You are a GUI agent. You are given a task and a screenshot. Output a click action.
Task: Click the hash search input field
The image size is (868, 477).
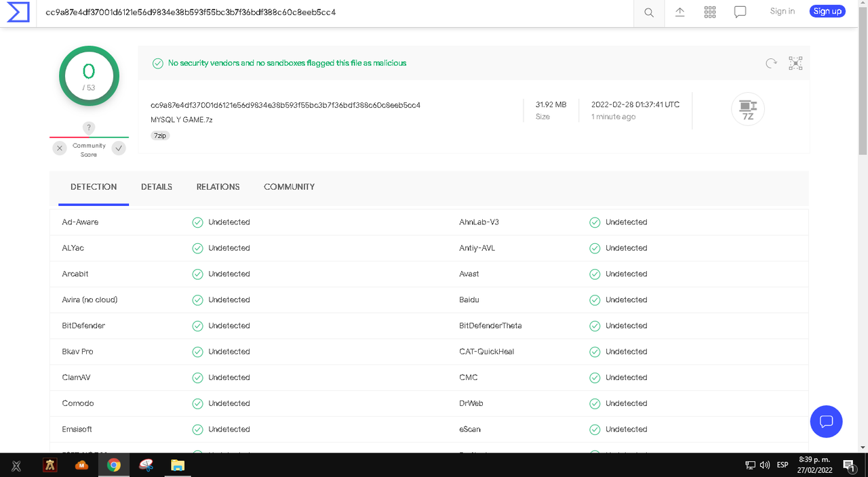336,13
